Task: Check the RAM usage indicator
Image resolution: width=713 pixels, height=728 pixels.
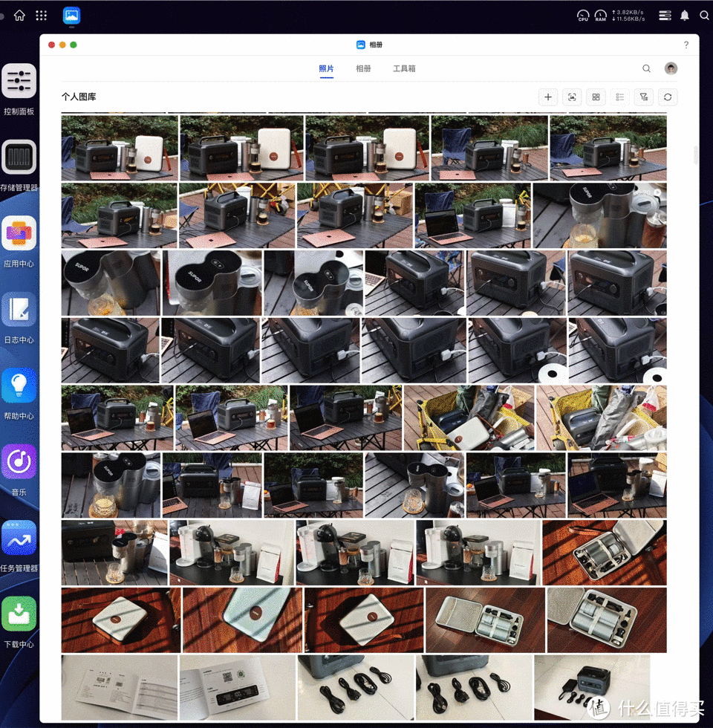Action: (x=601, y=16)
